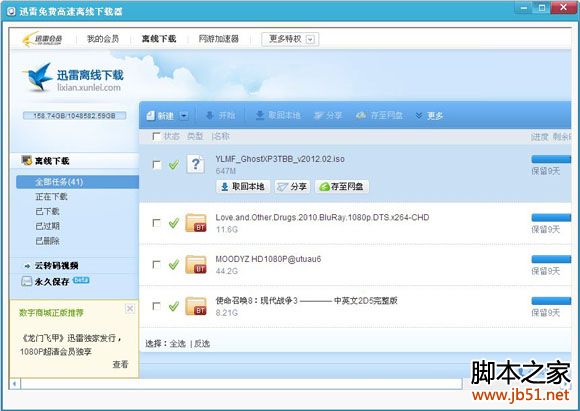This screenshot has width=580, height=411.
Task: Click the 取回本地 toolbar button
Action: click(x=278, y=115)
